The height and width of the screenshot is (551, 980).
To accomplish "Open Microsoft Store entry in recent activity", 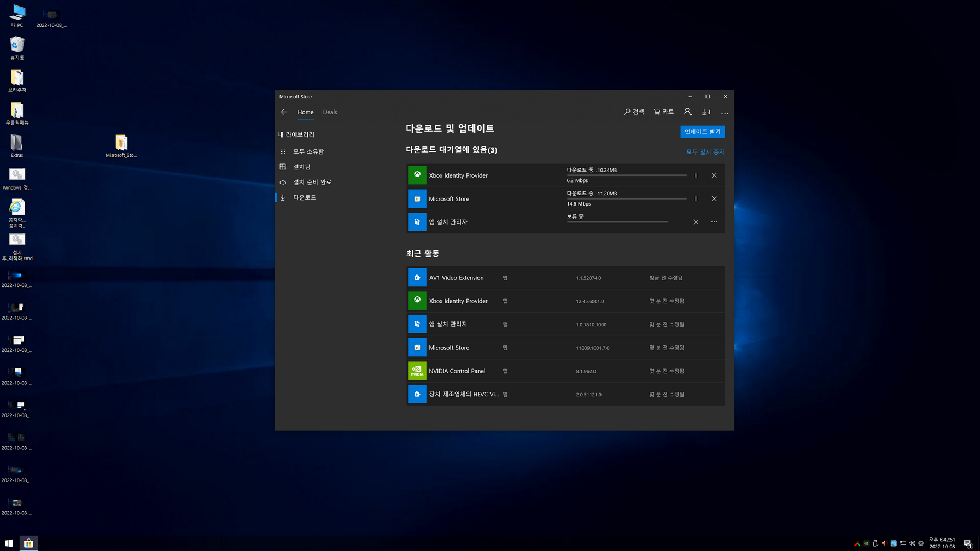I will (566, 348).
